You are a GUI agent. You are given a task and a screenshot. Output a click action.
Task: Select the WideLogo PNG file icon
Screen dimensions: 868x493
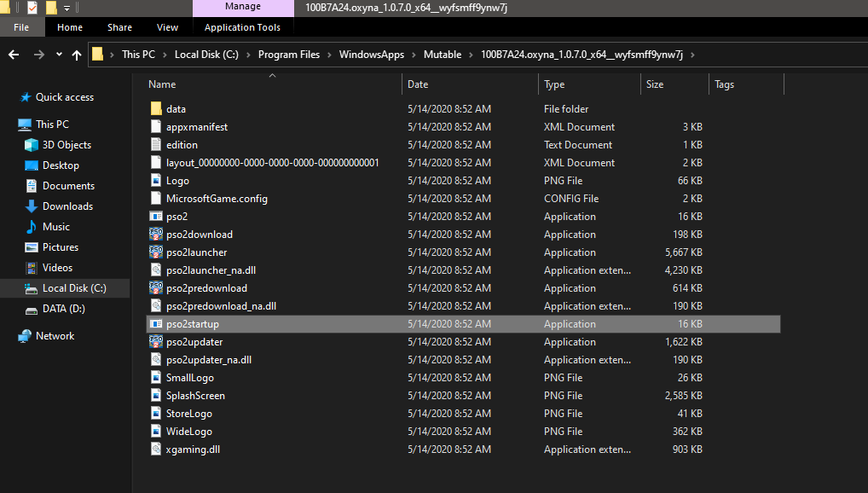[156, 431]
